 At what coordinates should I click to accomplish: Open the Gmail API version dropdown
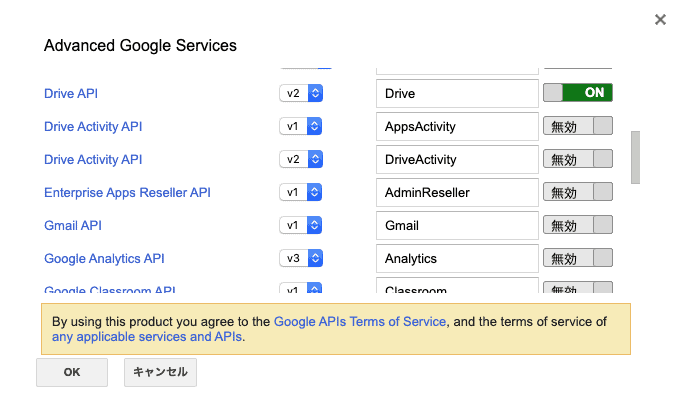pos(301,225)
